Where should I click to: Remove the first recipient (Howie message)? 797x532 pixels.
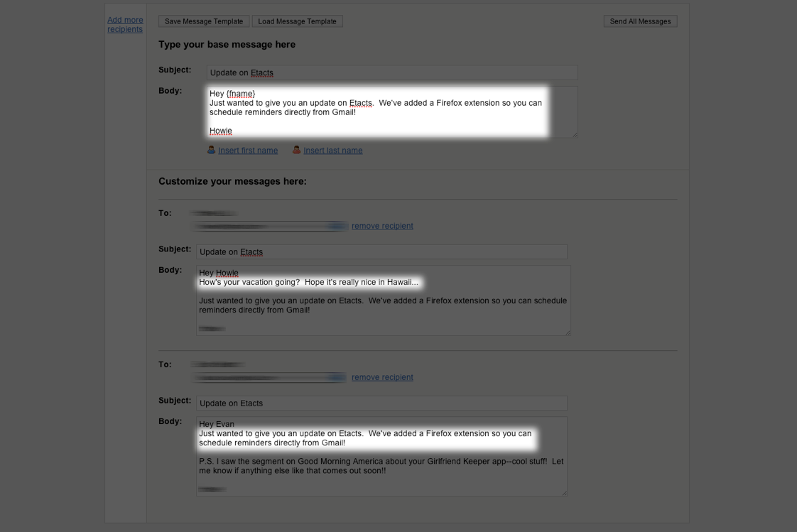[382, 226]
